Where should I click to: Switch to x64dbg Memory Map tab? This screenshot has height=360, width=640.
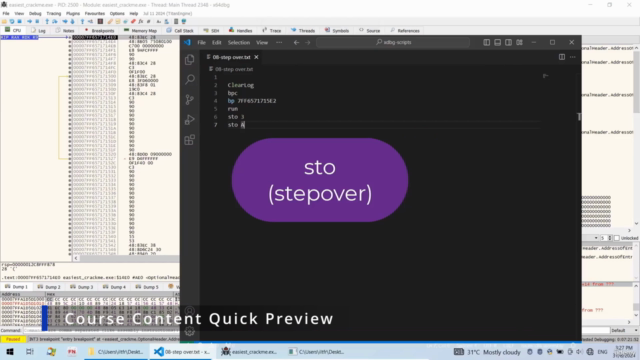tap(140, 31)
